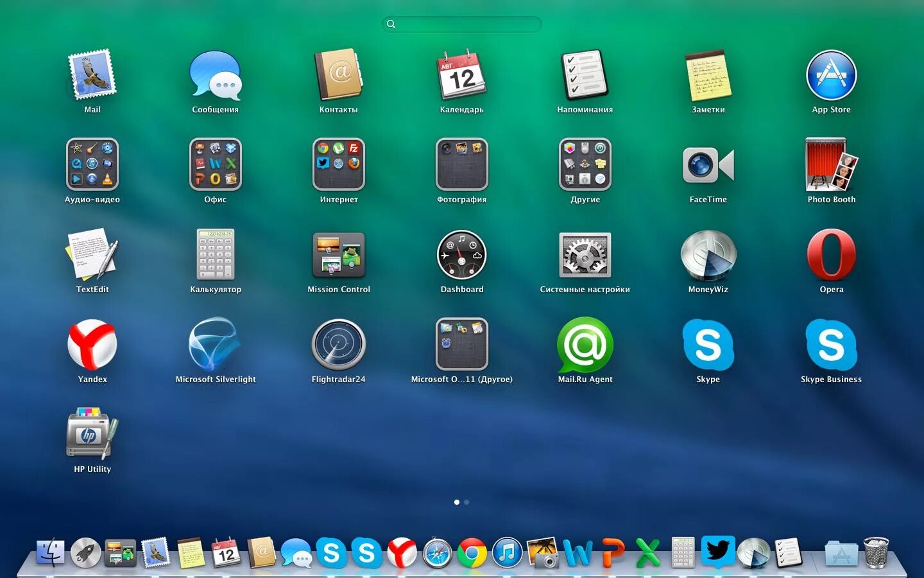Open Dashboard
This screenshot has height=578, width=924.
pyautogui.click(x=462, y=255)
